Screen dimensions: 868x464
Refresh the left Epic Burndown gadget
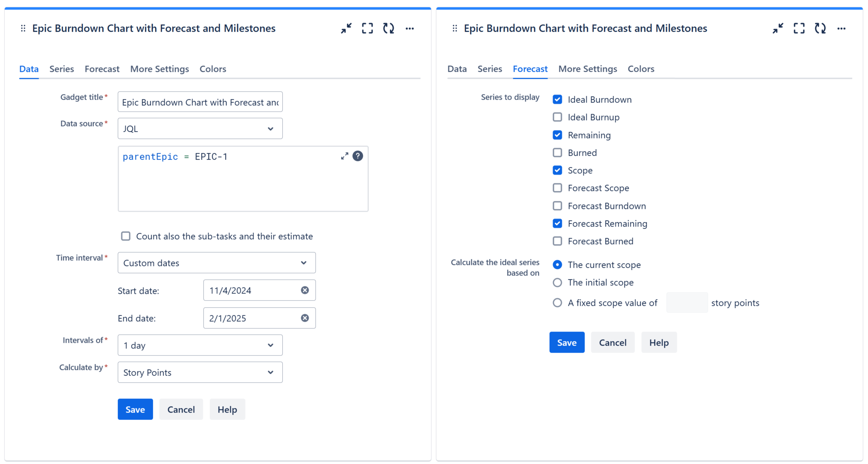388,28
